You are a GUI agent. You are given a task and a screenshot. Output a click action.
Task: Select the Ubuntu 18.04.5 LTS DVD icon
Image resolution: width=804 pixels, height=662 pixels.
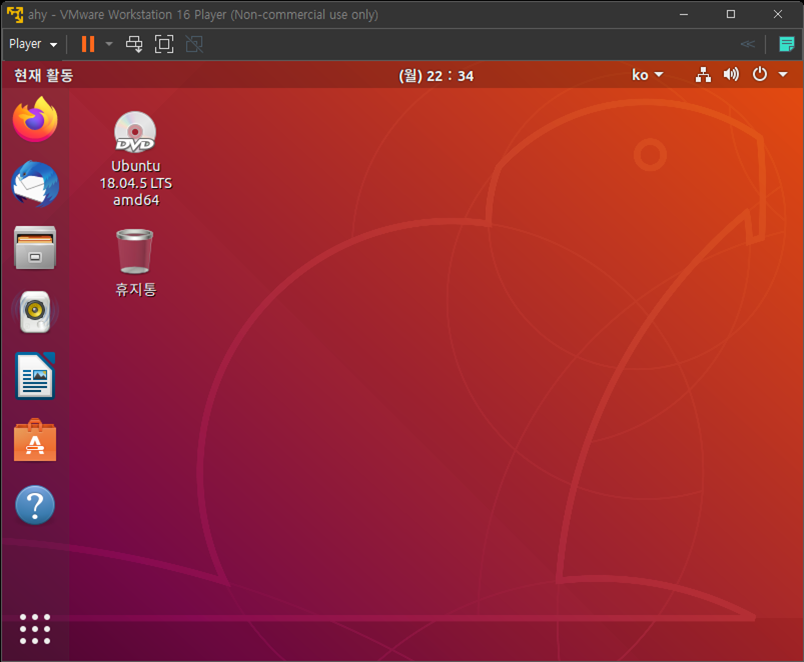pos(135,132)
